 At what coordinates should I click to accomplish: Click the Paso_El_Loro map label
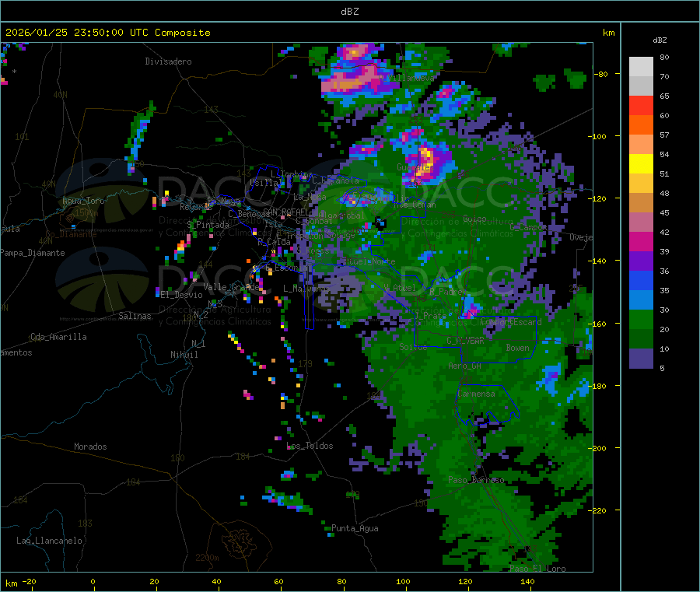pyautogui.click(x=538, y=569)
